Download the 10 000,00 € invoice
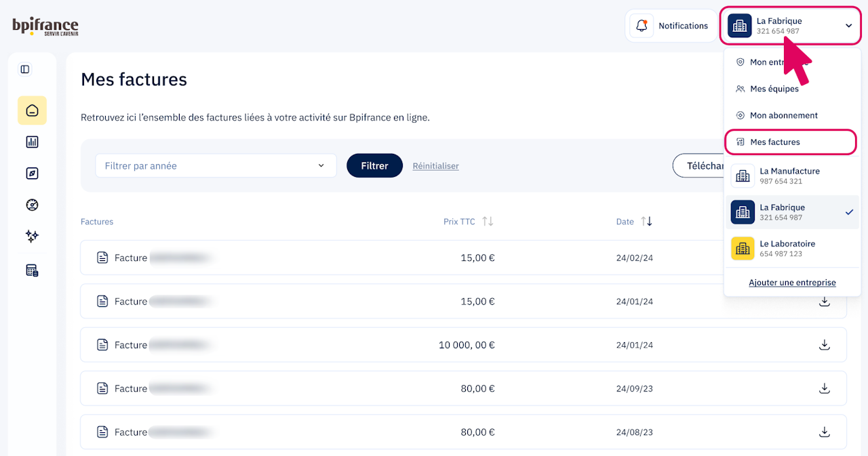 pyautogui.click(x=825, y=345)
